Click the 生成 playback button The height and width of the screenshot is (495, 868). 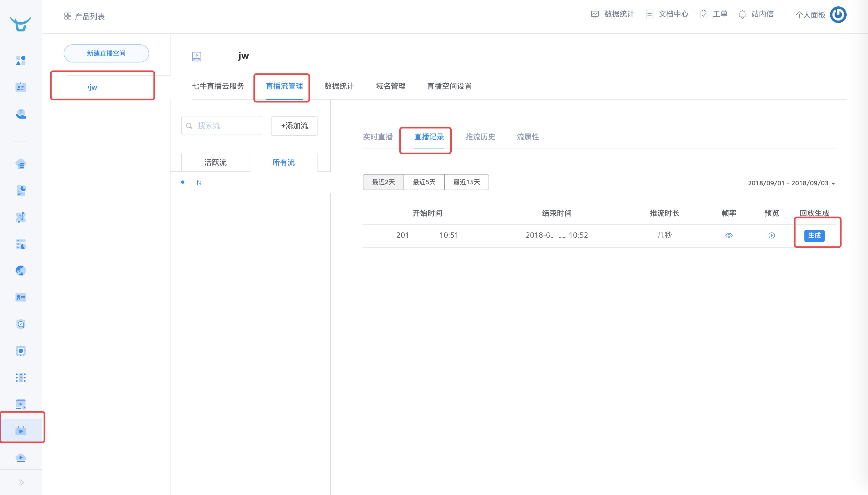pos(814,235)
